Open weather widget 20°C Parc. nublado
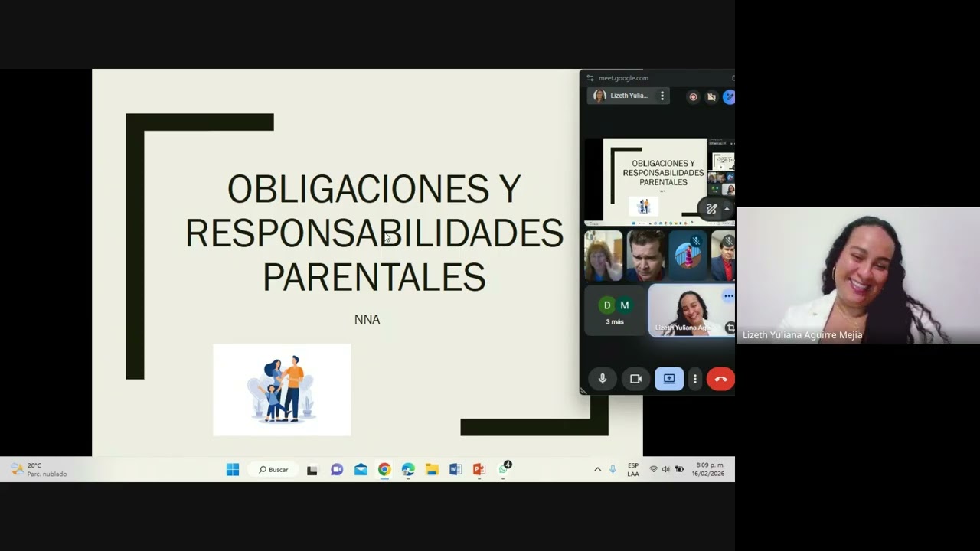Image resolution: width=980 pixels, height=551 pixels. [40, 469]
